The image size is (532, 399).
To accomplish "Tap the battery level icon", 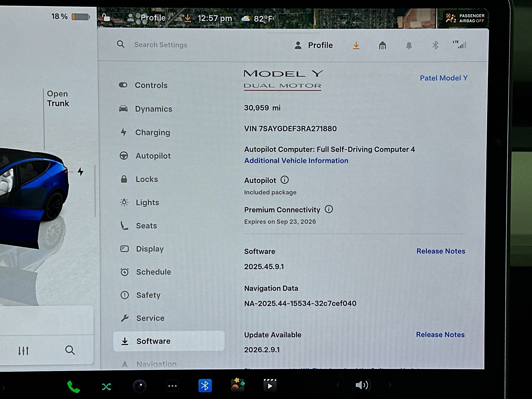I will click(81, 17).
